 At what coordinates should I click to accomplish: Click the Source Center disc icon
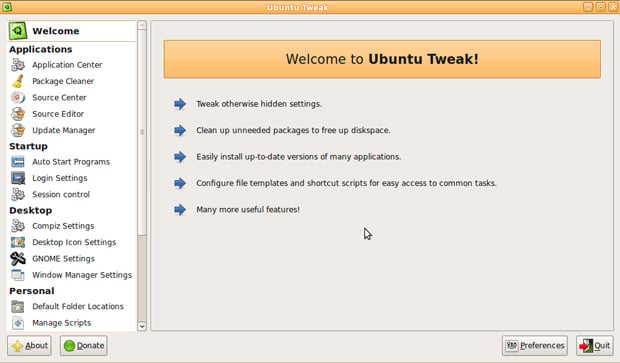[x=18, y=97]
